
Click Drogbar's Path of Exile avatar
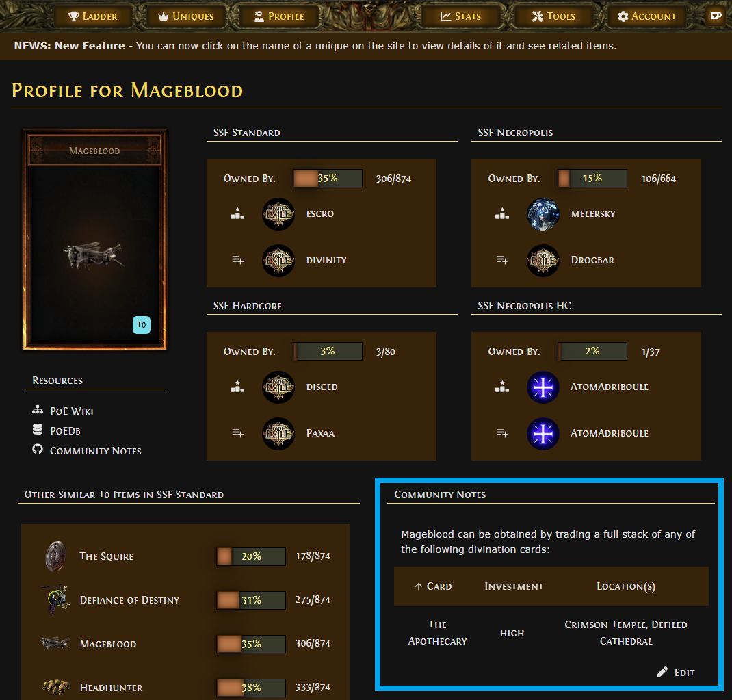543,261
